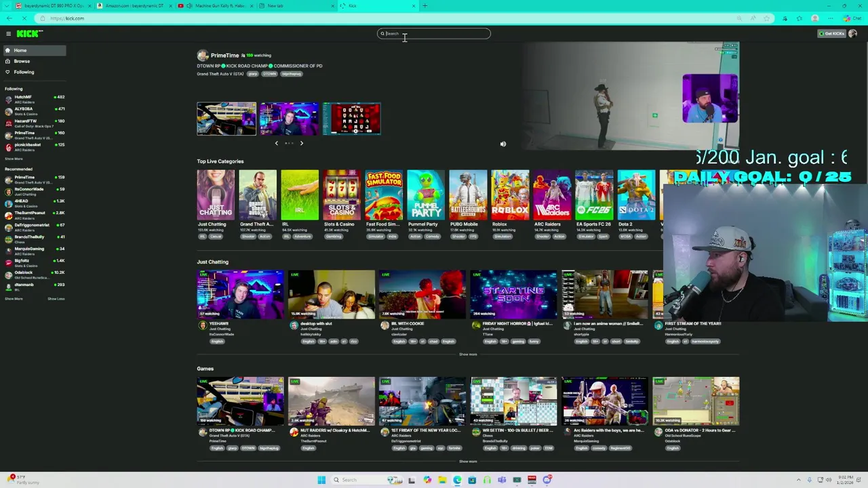Open IRL category card
868x488 pixels.
pyautogui.click(x=300, y=195)
